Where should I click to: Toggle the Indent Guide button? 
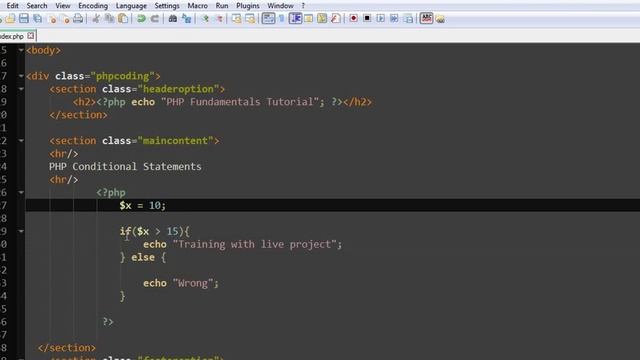[x=295, y=18]
